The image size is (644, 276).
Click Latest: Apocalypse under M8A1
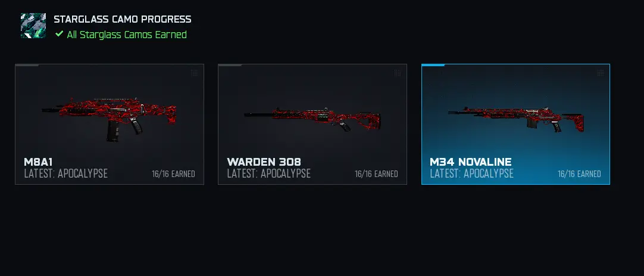65,173
